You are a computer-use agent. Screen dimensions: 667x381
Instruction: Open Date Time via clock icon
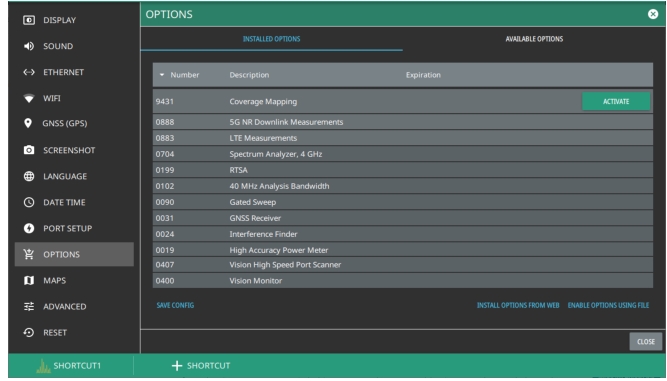click(29, 202)
